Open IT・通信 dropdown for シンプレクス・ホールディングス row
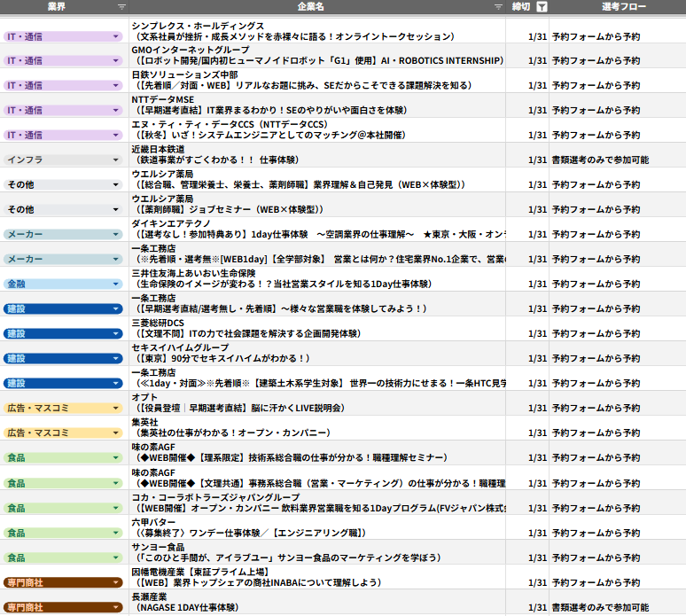Image resolution: width=686 pixels, height=616 pixels. (115, 36)
